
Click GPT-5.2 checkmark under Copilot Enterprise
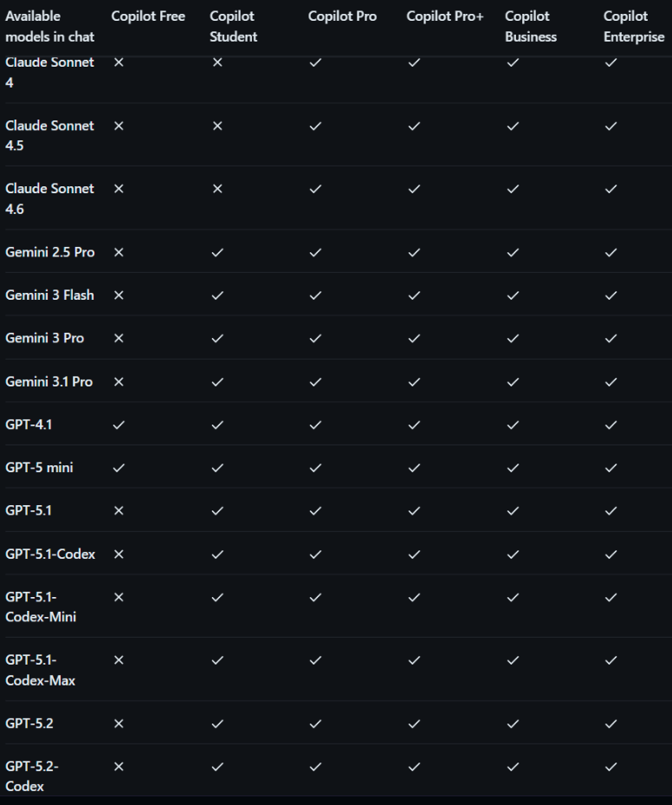click(611, 724)
